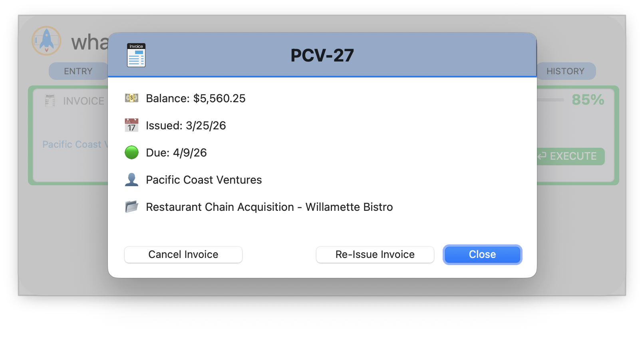Click the folder icon beside Restaurant Chain Acquisition
This screenshot has width=644, height=337.
(131, 206)
